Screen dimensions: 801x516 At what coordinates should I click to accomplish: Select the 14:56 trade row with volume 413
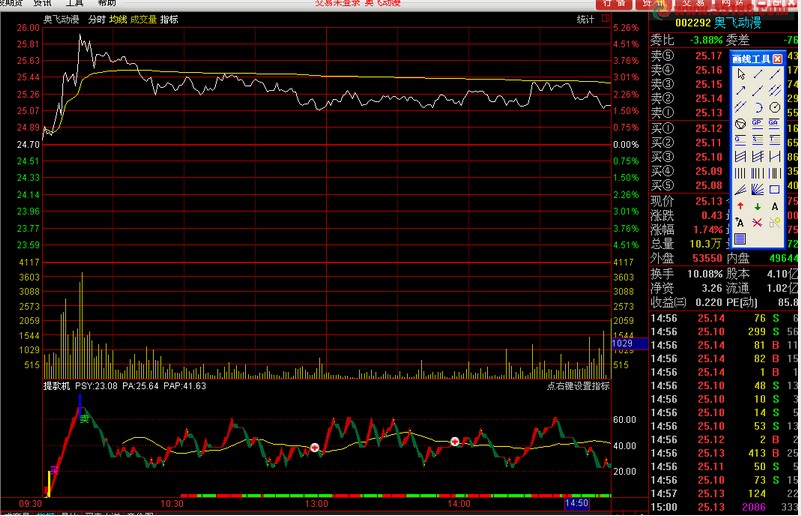point(724,453)
